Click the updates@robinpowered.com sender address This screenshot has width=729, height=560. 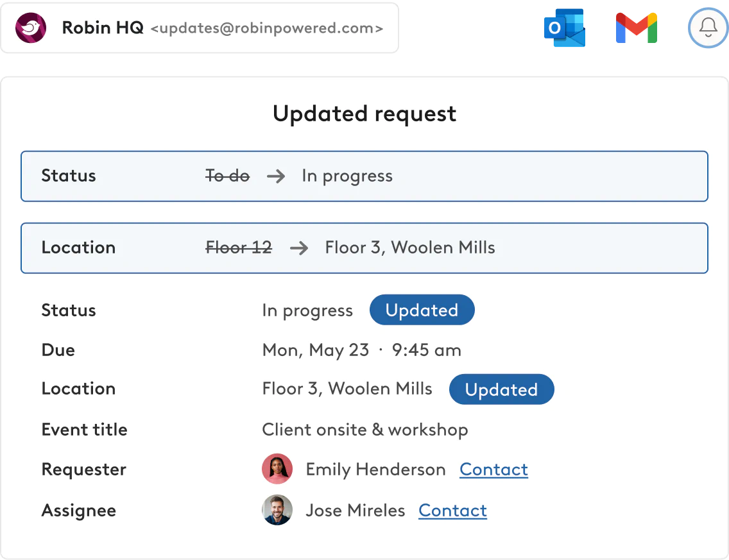pos(267,28)
